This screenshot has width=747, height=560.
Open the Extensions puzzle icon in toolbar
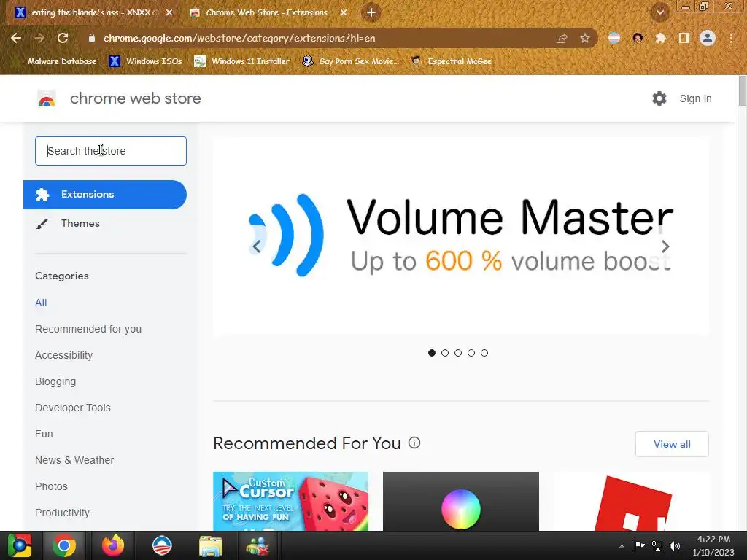pyautogui.click(x=661, y=39)
